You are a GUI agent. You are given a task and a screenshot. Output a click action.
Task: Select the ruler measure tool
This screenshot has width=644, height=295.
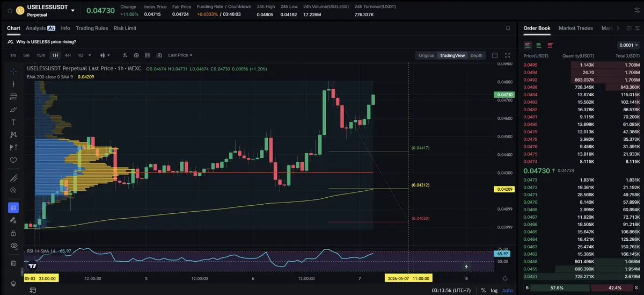pyautogui.click(x=13, y=178)
